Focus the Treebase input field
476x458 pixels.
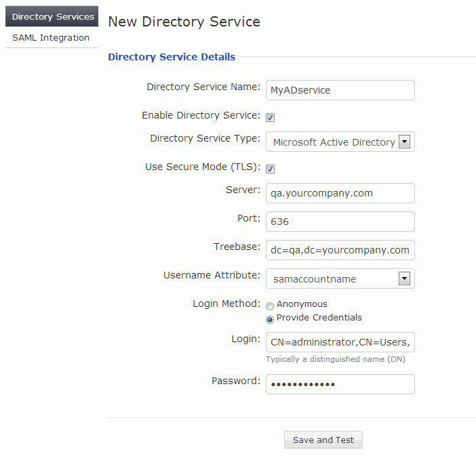coord(340,250)
